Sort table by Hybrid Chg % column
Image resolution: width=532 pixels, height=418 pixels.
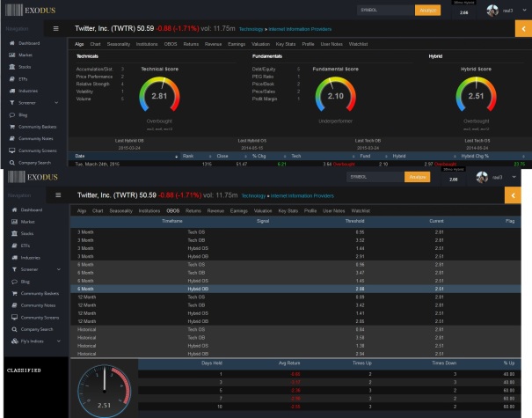click(475, 156)
